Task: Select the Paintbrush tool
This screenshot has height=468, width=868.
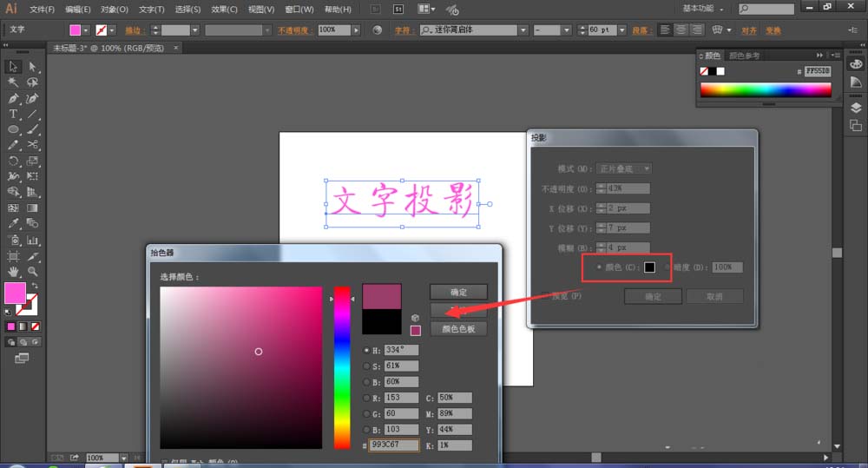Action: (32, 129)
